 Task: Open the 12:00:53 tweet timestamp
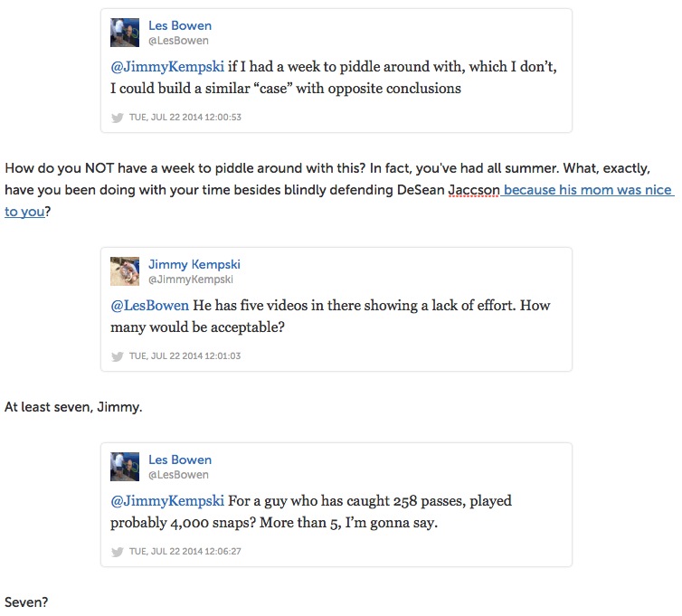185,117
